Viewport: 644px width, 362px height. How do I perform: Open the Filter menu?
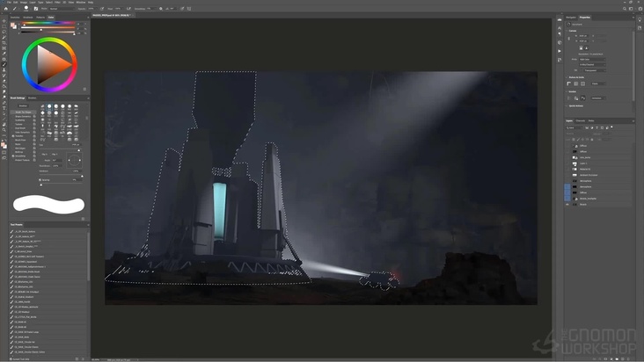(58, 2)
